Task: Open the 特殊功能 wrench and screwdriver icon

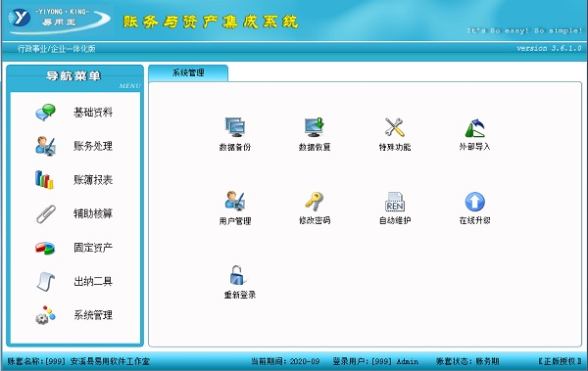Action: pyautogui.click(x=395, y=127)
